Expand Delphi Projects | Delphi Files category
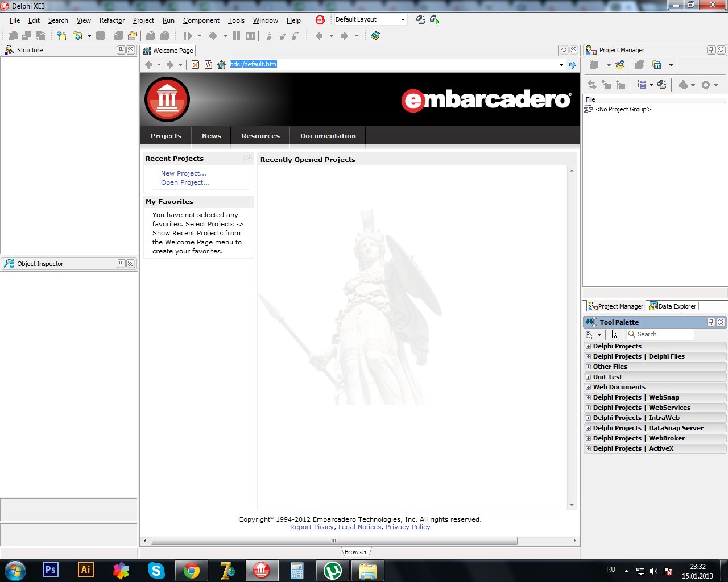 coord(589,357)
